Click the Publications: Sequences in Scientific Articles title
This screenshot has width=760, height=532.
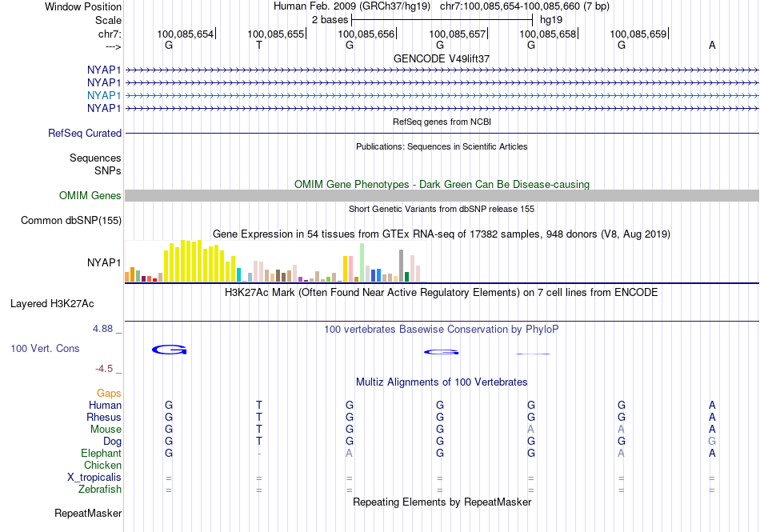tap(442, 146)
